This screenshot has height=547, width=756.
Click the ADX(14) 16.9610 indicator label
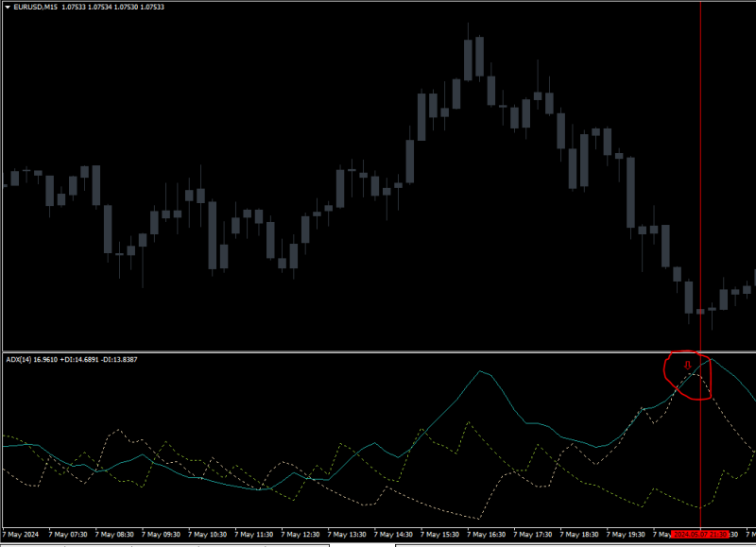coord(32,360)
